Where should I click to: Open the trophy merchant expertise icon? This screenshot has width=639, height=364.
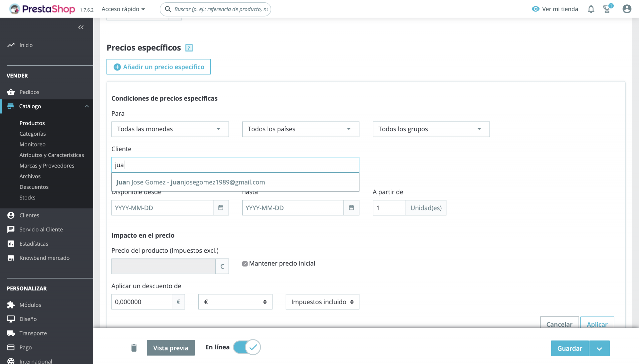tap(607, 9)
